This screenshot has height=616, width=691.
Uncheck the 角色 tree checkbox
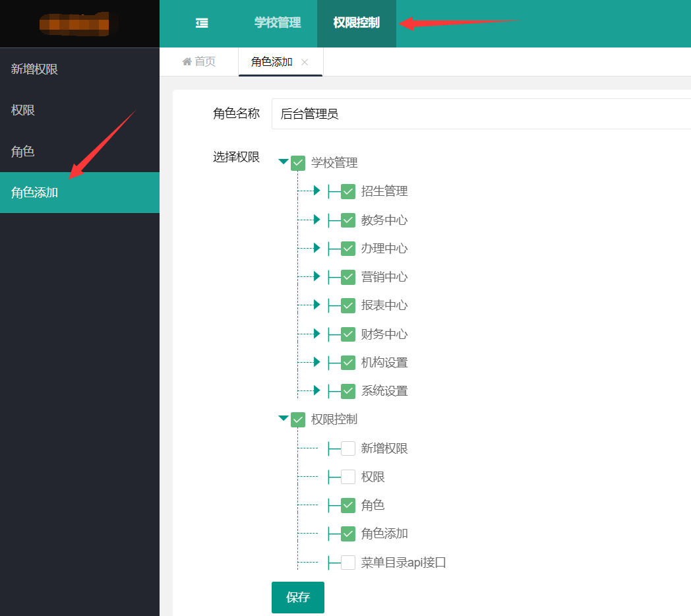pyautogui.click(x=348, y=505)
